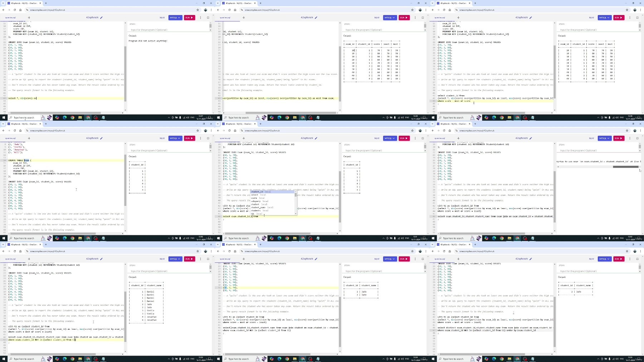Viewport: 644px width, 362px height.
Task: Open Microsoft Edge from the top-left window's taskbar
Action: click(65, 117)
